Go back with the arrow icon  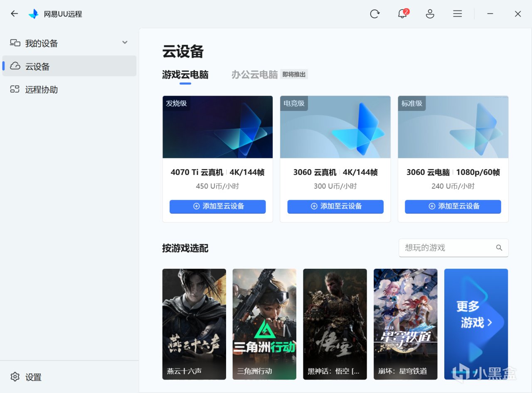(x=15, y=14)
